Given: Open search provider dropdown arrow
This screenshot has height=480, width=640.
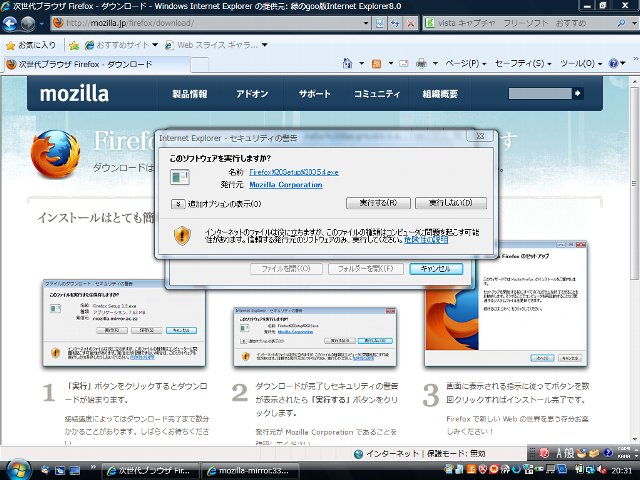Looking at the screenshot, I should pyautogui.click(x=634, y=23).
